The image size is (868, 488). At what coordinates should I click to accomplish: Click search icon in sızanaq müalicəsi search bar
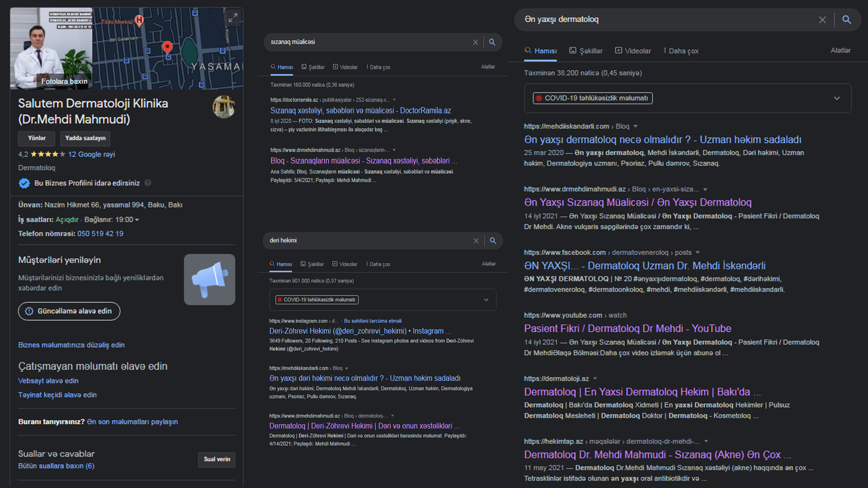(492, 42)
